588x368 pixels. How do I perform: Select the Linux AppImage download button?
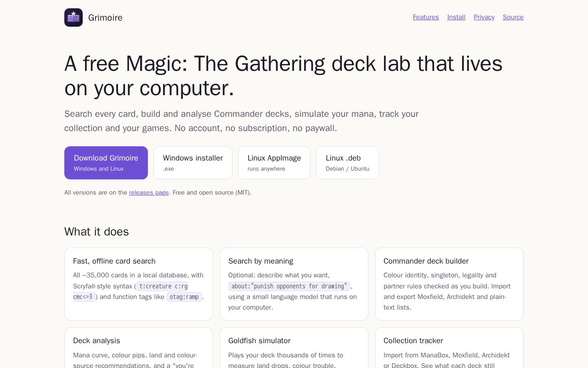click(274, 163)
